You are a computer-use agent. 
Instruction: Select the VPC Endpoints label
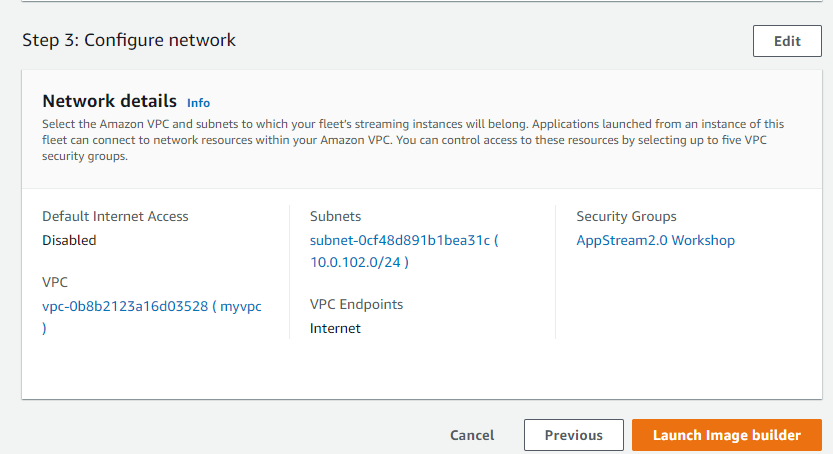[356, 304]
